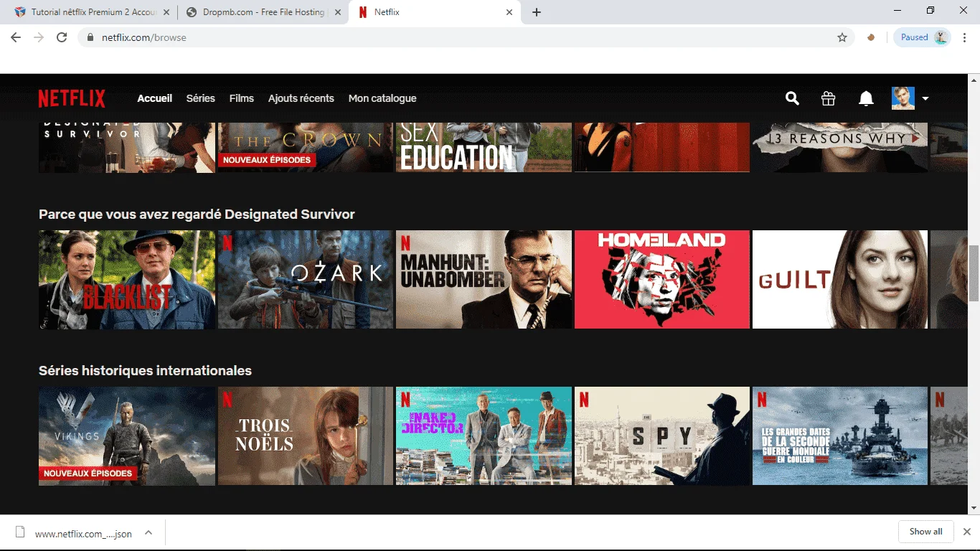
Task: Click the address bar lock icon
Action: [x=90, y=37]
